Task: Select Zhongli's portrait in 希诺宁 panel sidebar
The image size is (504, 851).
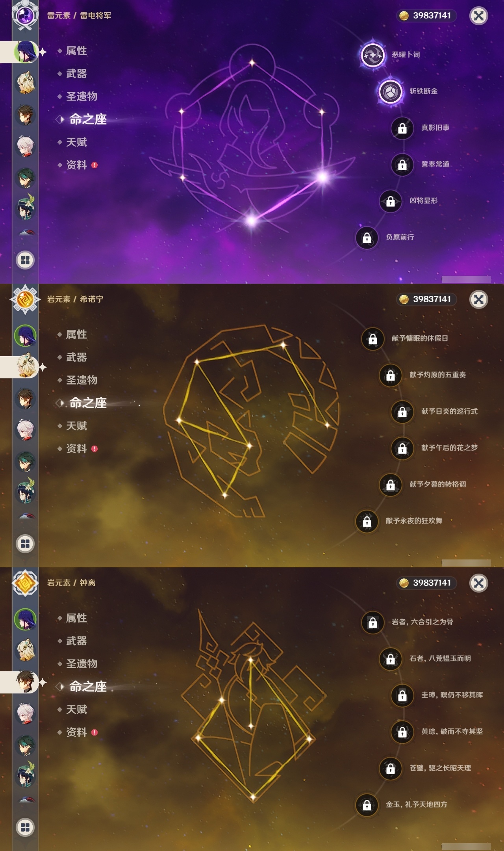Action: pos(26,398)
